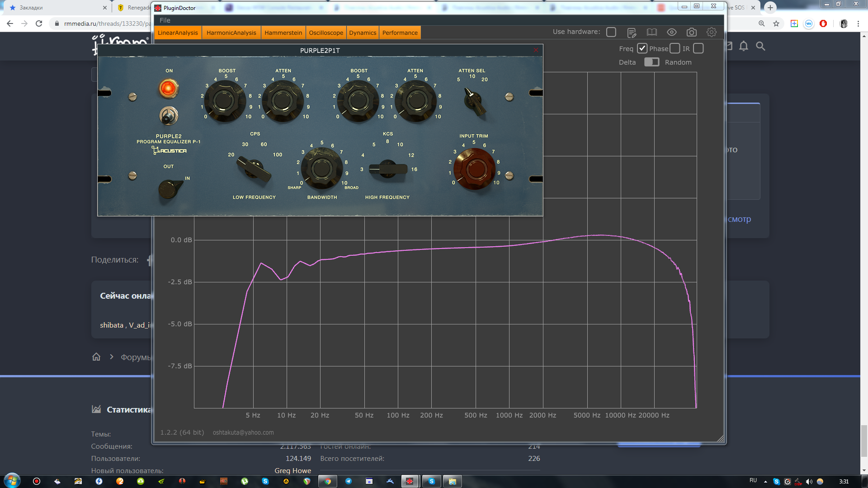Viewport: 868px width, 488px height.
Task: Click the red ON power lamp on PURPLE2
Action: coord(168,88)
